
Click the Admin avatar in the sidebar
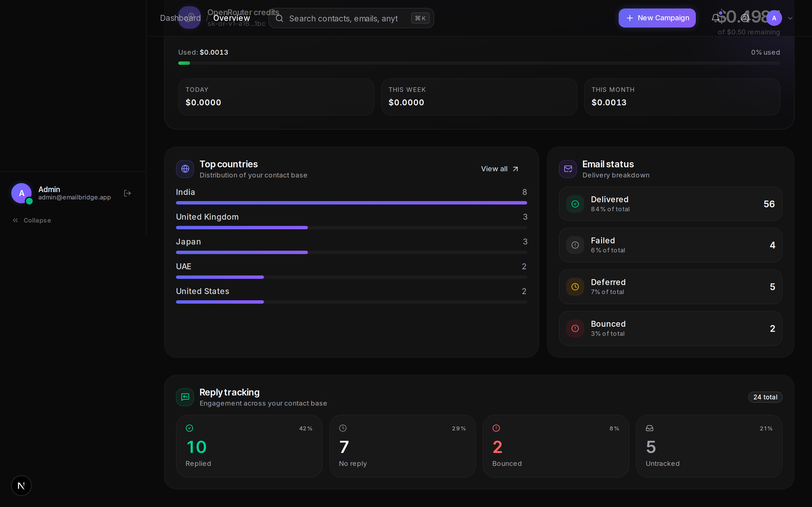tap(21, 193)
